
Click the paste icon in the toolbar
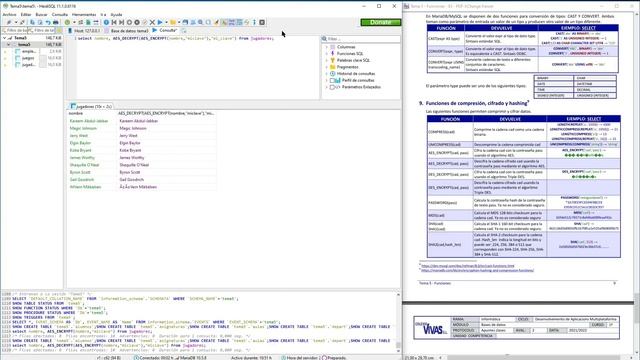40,22
